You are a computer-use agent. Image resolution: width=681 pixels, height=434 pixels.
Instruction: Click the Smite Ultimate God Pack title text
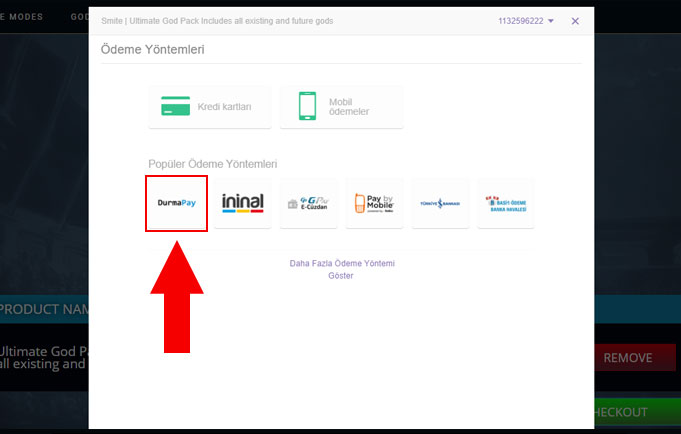(x=217, y=21)
